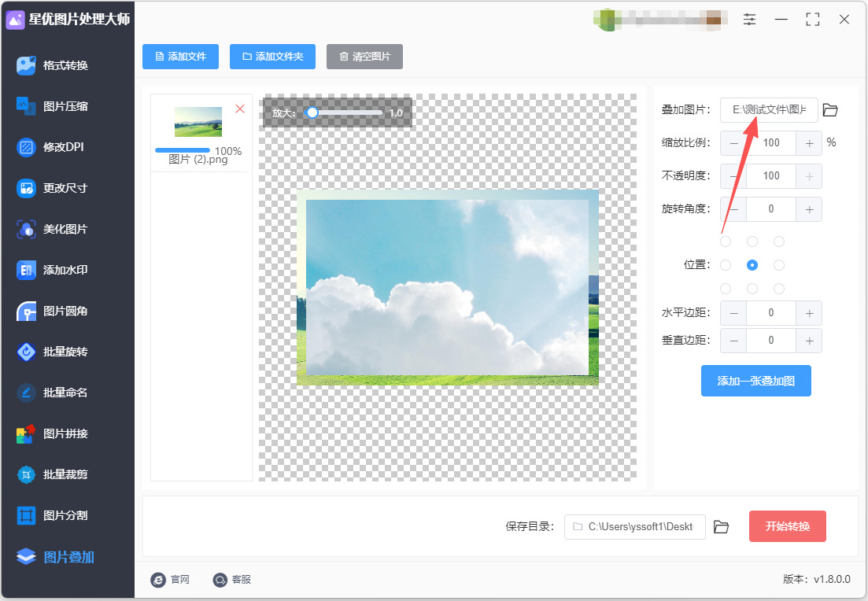Click the 保存目录 save path field
This screenshot has height=601, width=868.
tap(635, 527)
